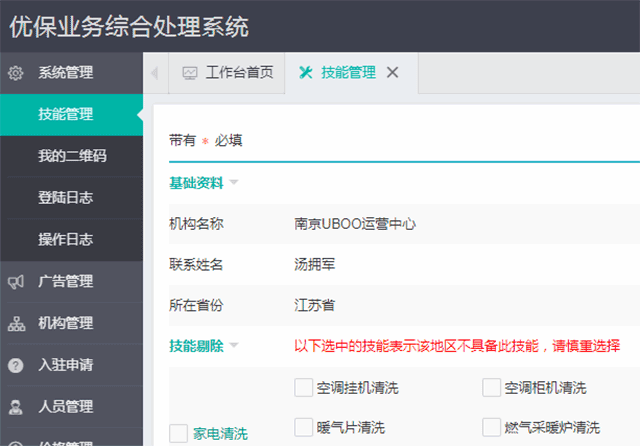Check the 空调挂机清洗 checkbox

click(303, 387)
